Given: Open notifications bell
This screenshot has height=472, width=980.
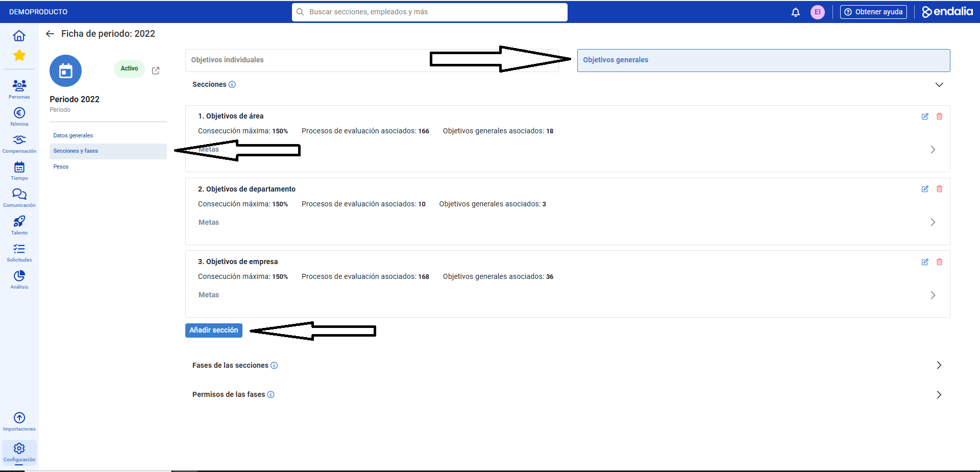Looking at the screenshot, I should tap(795, 12).
